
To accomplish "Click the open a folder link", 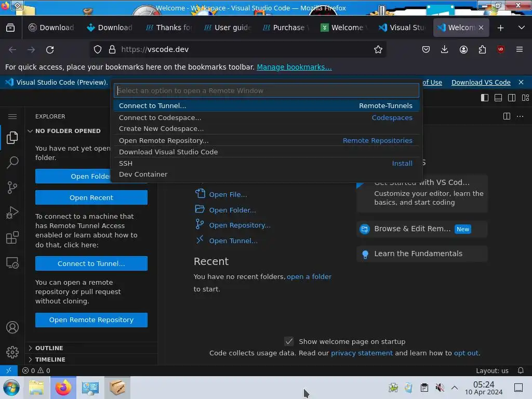I will [x=309, y=276].
